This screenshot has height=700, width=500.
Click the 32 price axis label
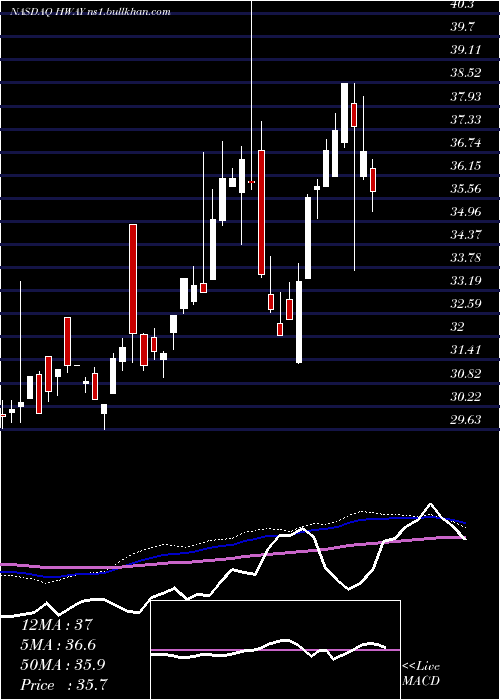coord(458,326)
